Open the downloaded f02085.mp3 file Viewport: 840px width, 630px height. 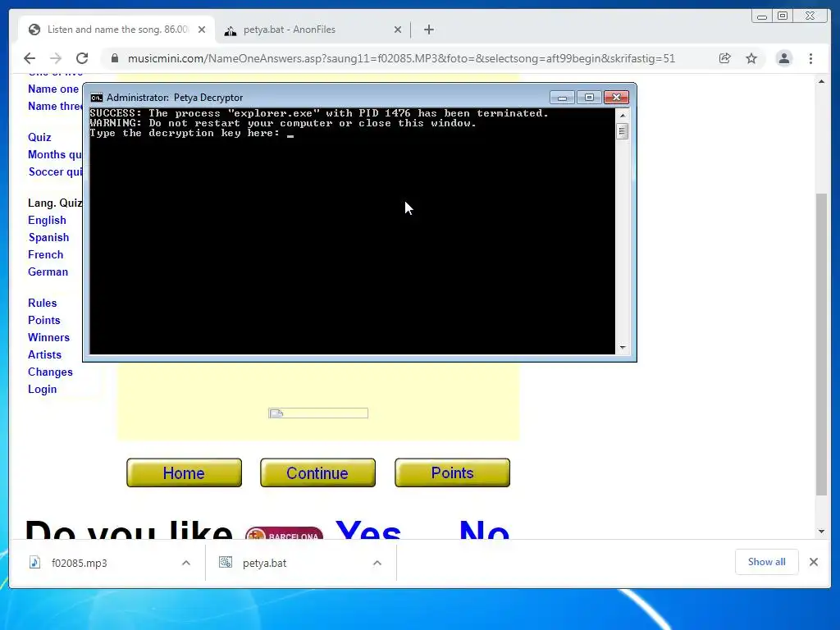click(x=80, y=563)
